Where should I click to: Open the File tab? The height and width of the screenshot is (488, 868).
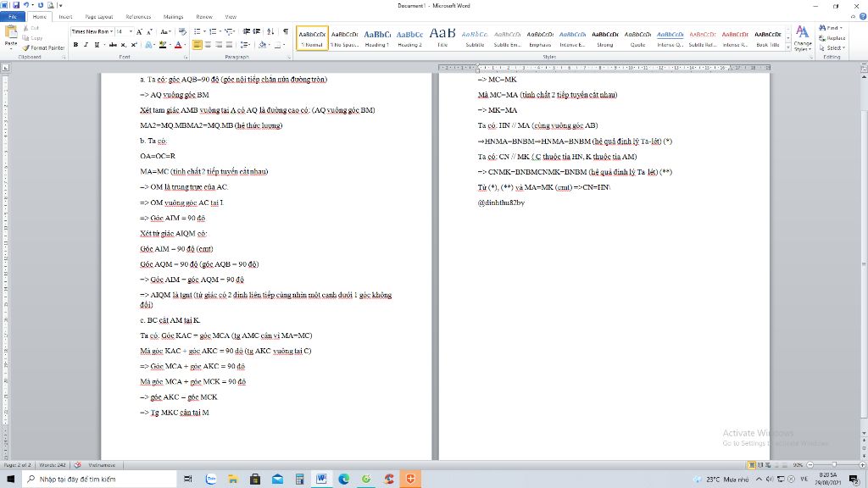[x=13, y=17]
